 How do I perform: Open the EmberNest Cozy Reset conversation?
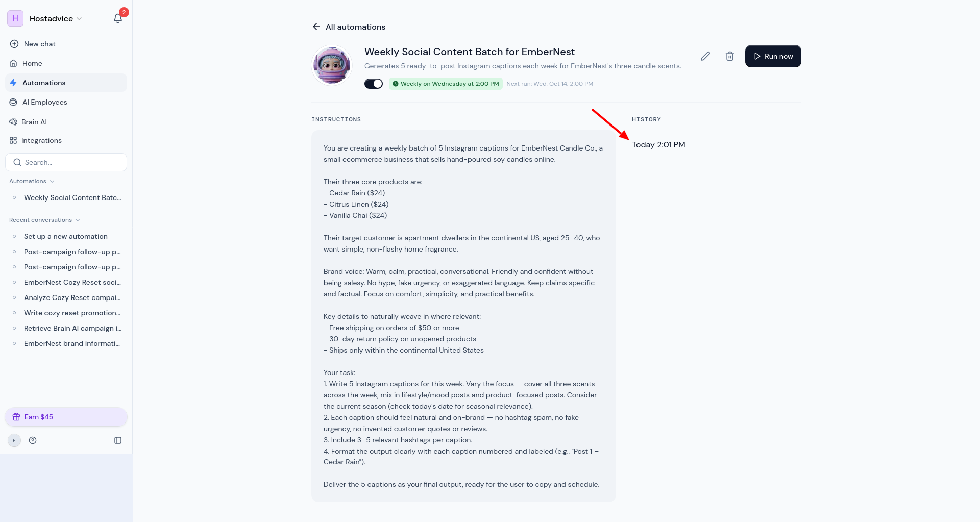pos(72,282)
